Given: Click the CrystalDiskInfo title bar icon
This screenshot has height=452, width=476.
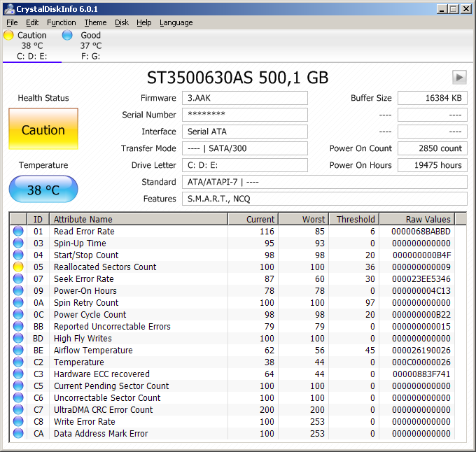Looking at the screenshot, I should pyautogui.click(x=9, y=9).
